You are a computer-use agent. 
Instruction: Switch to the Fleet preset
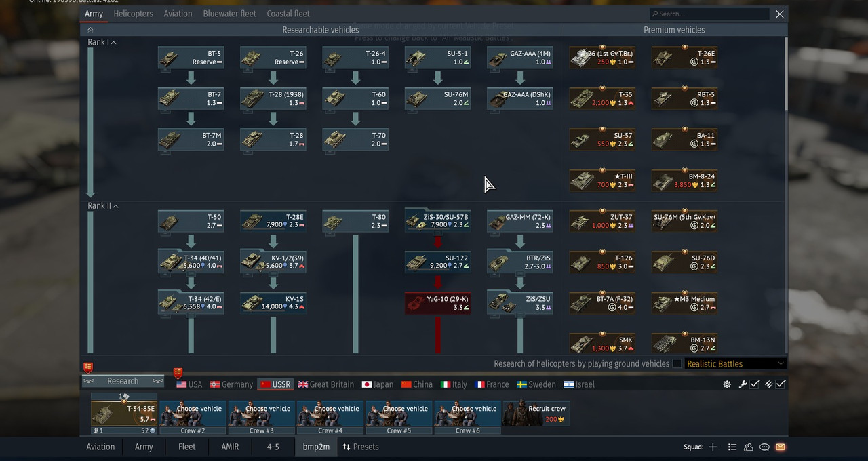point(186,447)
